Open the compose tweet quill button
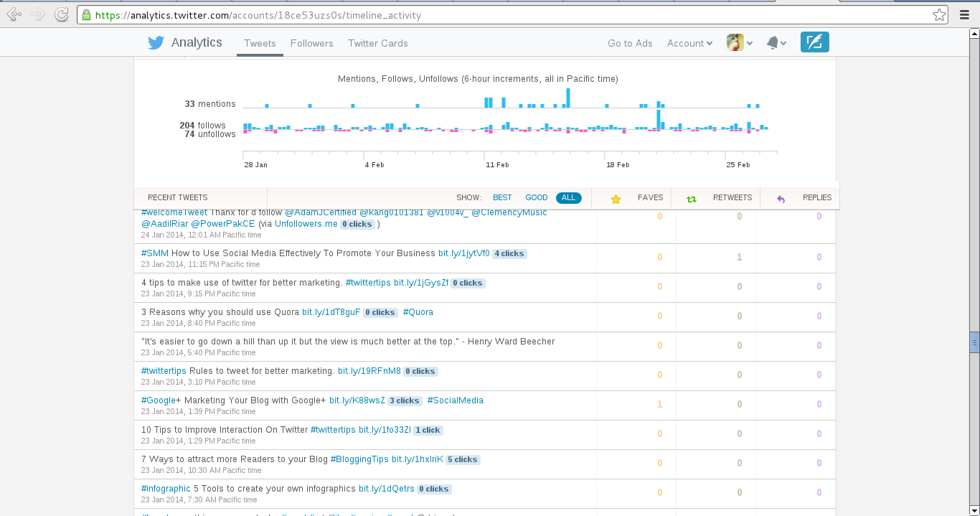This screenshot has width=980, height=516. point(814,42)
